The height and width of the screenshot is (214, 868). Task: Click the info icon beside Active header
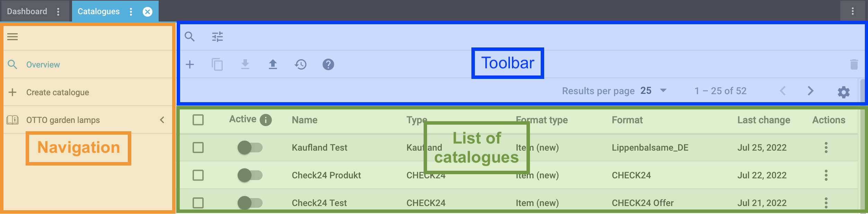(266, 120)
